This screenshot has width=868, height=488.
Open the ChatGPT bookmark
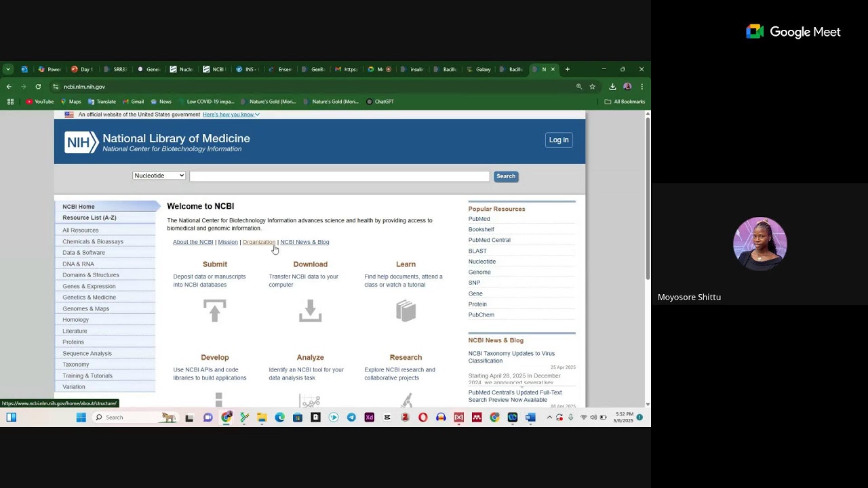pos(380,102)
